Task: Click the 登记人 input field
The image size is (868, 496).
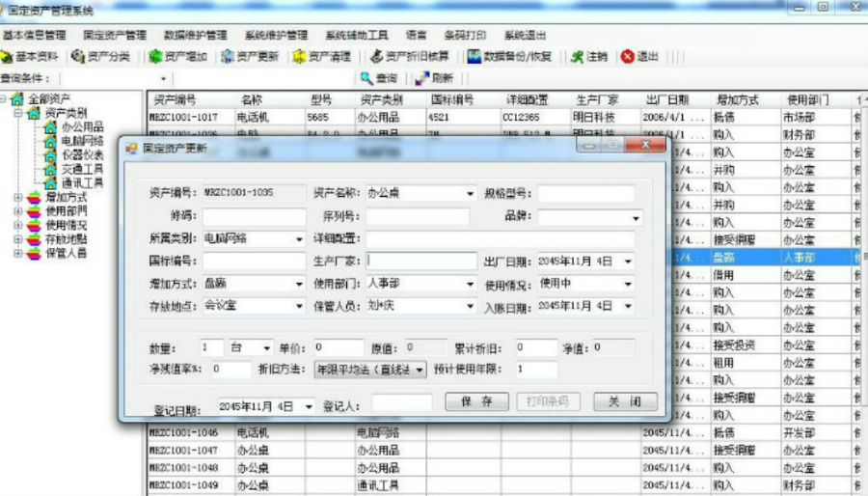Action: tap(402, 403)
